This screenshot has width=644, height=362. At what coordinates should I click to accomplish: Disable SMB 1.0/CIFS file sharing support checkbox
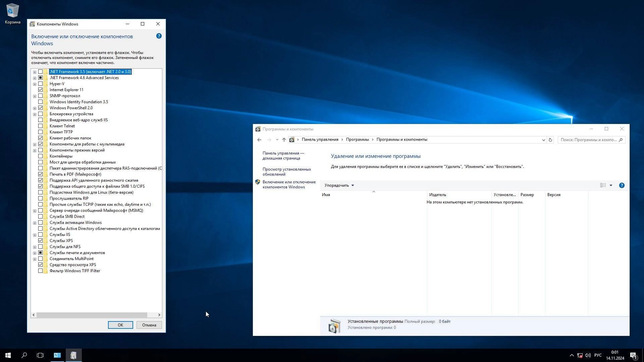point(40,186)
